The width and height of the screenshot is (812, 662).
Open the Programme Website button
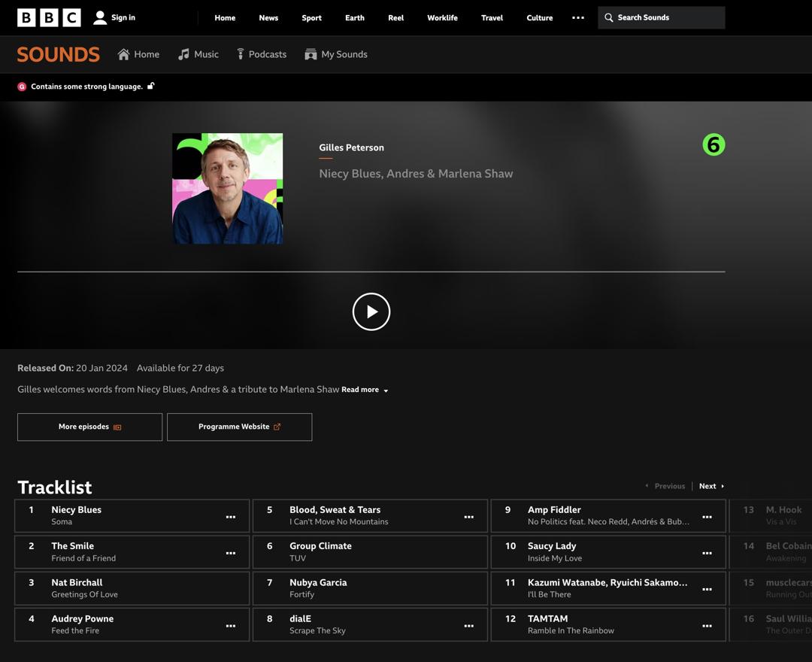(x=239, y=427)
